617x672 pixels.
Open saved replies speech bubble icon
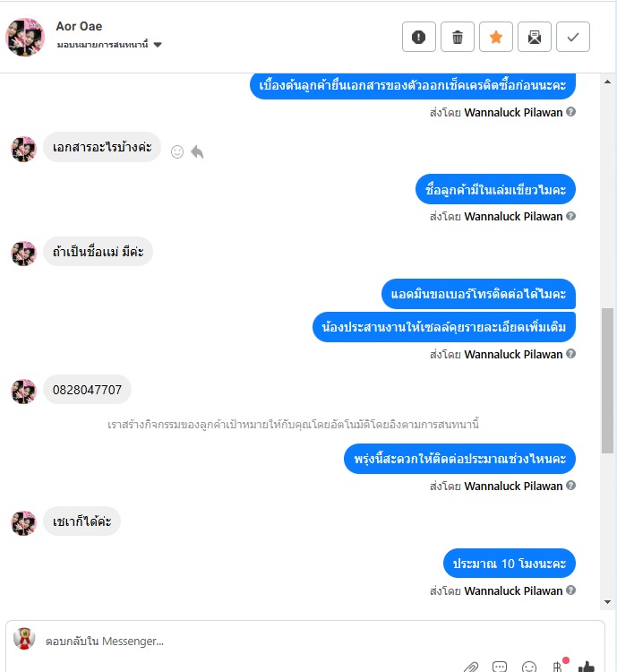pos(500,667)
